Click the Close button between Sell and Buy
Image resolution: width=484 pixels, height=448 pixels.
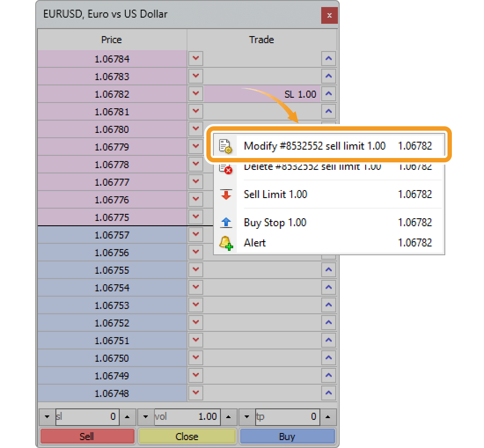click(187, 436)
